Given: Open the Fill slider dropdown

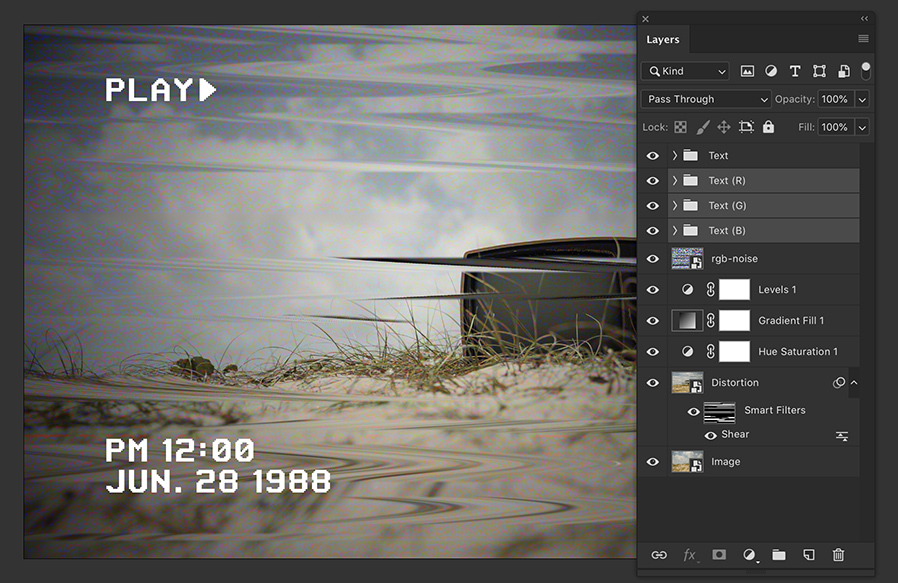Looking at the screenshot, I should (x=862, y=127).
